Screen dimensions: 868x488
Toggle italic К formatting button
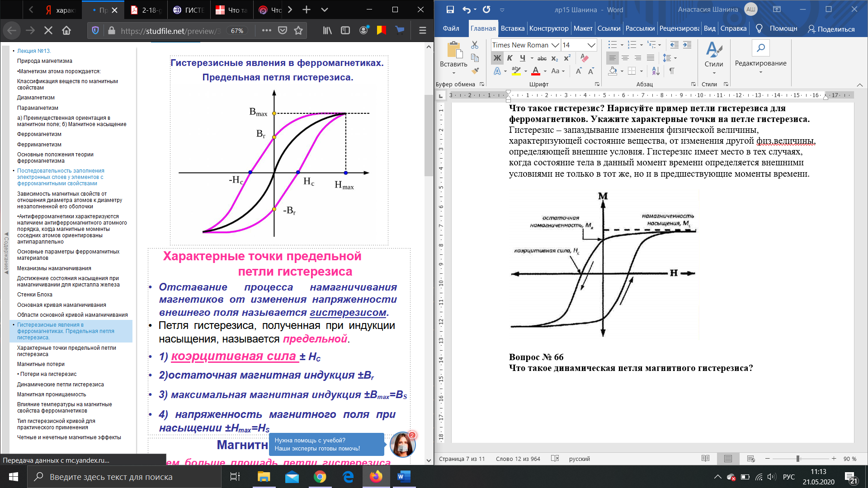(510, 58)
